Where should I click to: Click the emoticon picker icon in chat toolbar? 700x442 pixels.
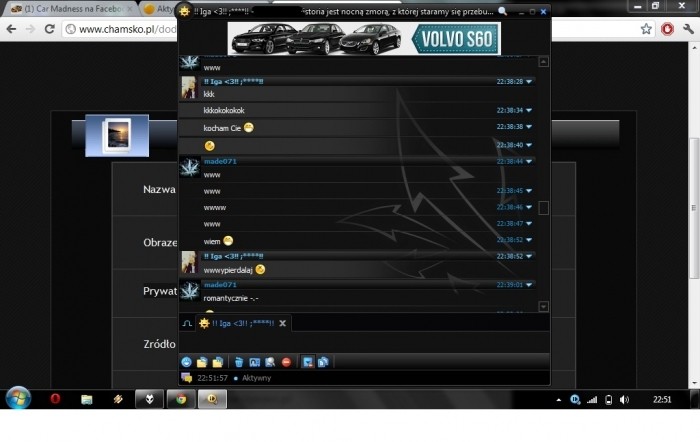pyautogui.click(x=186, y=362)
